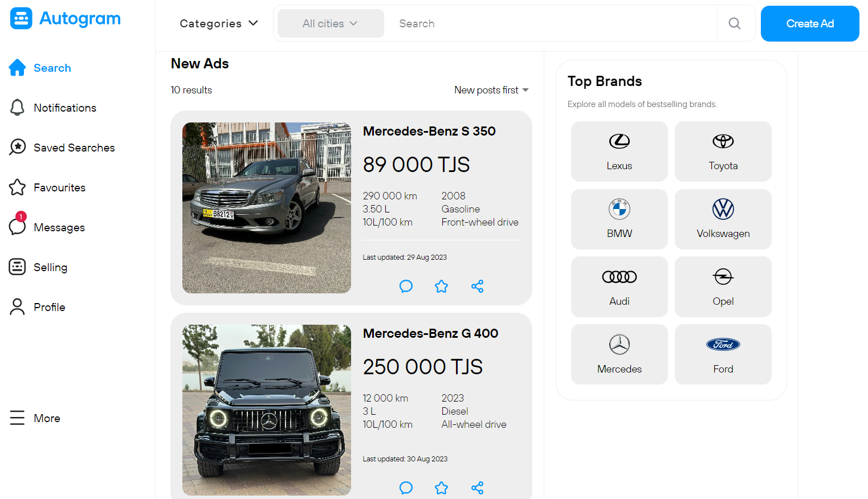This screenshot has width=868, height=499.
Task: Select the Toyota brand tile
Action: click(x=723, y=152)
